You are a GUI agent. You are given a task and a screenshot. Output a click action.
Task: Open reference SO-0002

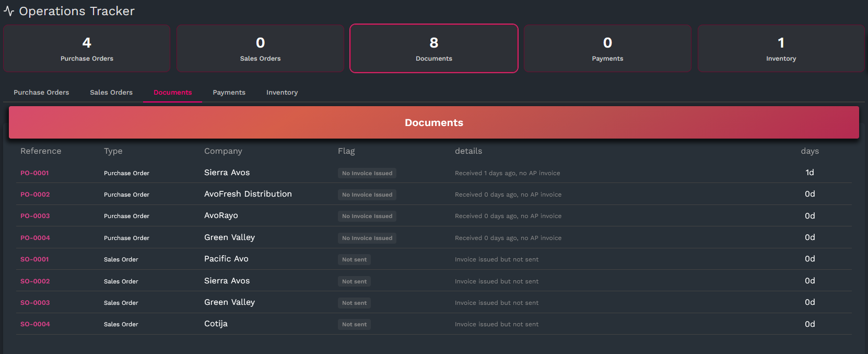tap(35, 281)
